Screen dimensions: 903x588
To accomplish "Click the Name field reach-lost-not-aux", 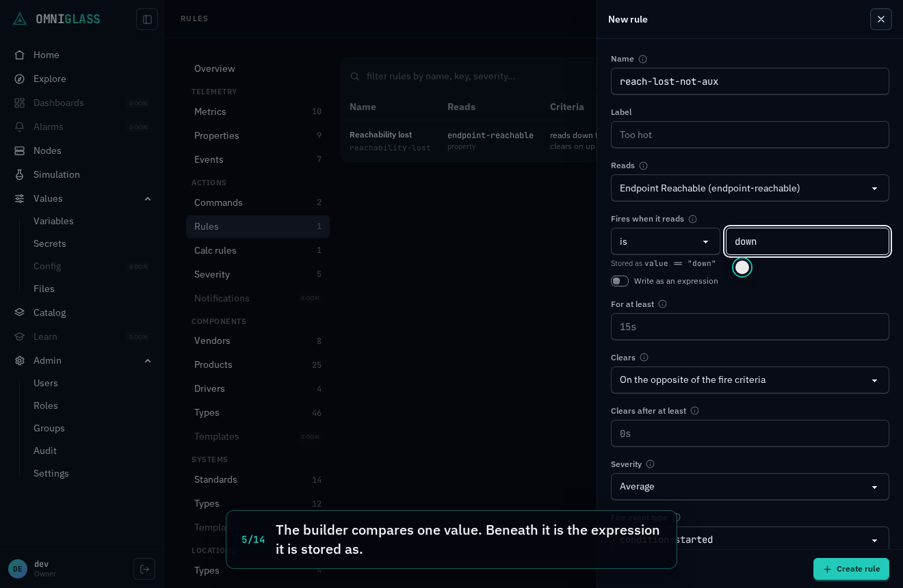I will point(750,81).
